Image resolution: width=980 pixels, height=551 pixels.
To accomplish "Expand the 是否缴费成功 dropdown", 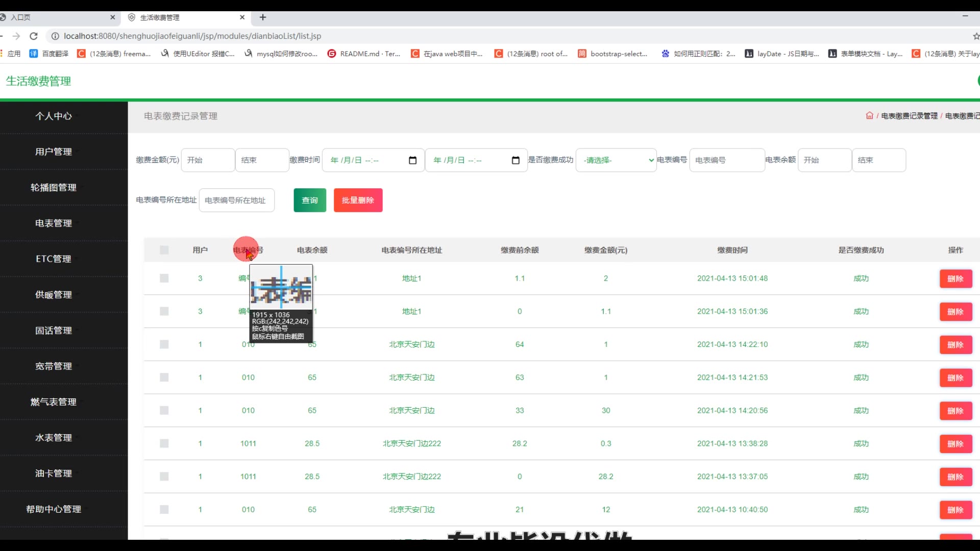I will click(616, 160).
